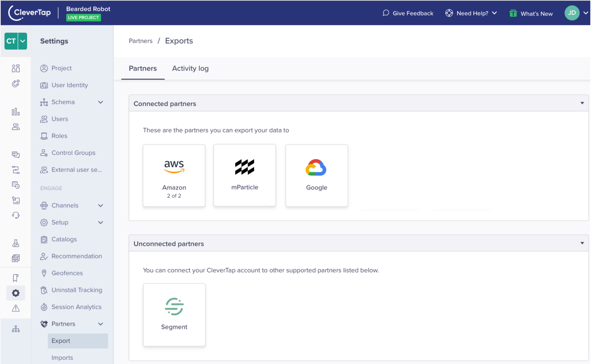The width and height of the screenshot is (591, 364).
Task: Open Control Groups settings item
Action: coord(73,153)
